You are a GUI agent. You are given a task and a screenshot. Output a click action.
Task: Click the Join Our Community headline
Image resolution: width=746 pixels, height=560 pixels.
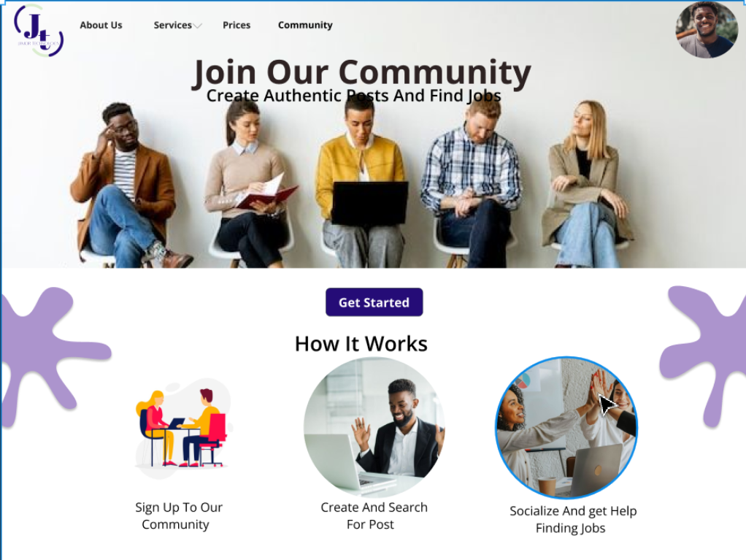point(361,72)
